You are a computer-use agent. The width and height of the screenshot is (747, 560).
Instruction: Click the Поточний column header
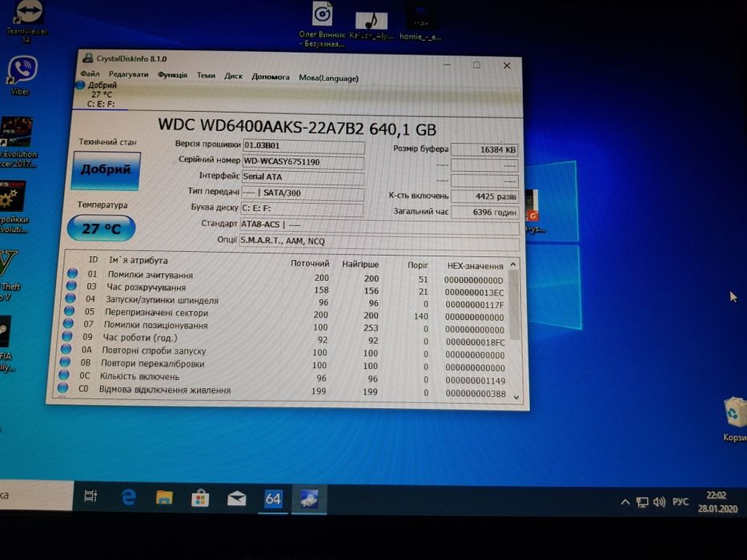pos(310,263)
